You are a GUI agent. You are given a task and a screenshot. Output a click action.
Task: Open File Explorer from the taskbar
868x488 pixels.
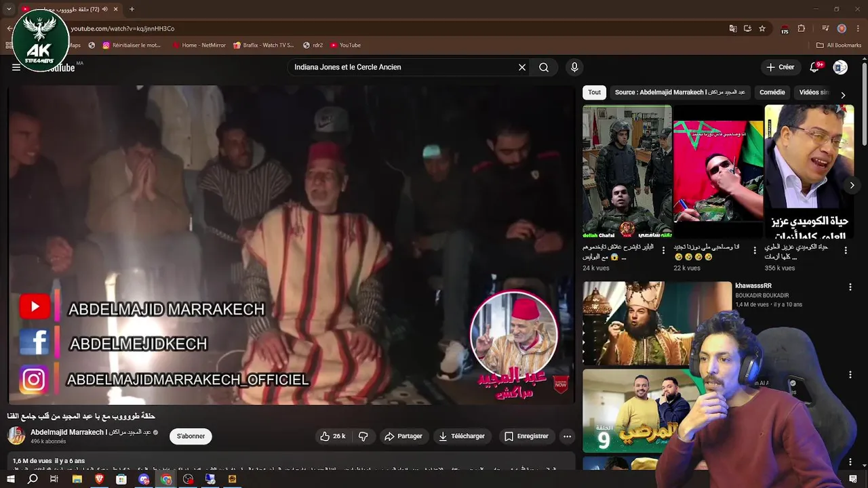click(77, 479)
